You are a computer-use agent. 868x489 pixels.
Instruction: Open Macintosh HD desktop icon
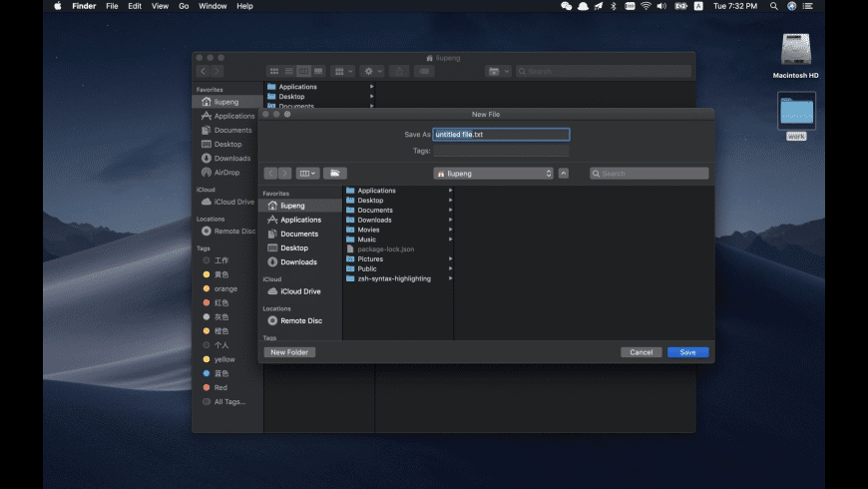[795, 55]
